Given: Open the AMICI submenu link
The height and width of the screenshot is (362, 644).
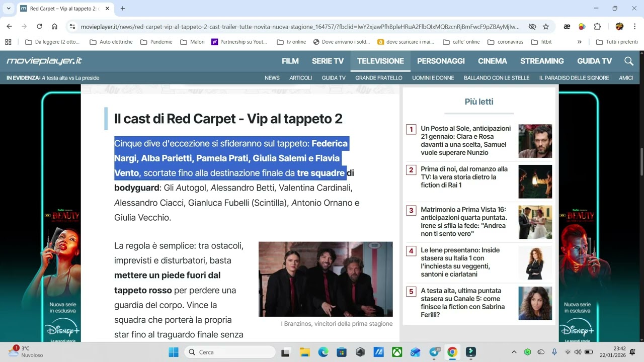Looking at the screenshot, I should (x=626, y=78).
